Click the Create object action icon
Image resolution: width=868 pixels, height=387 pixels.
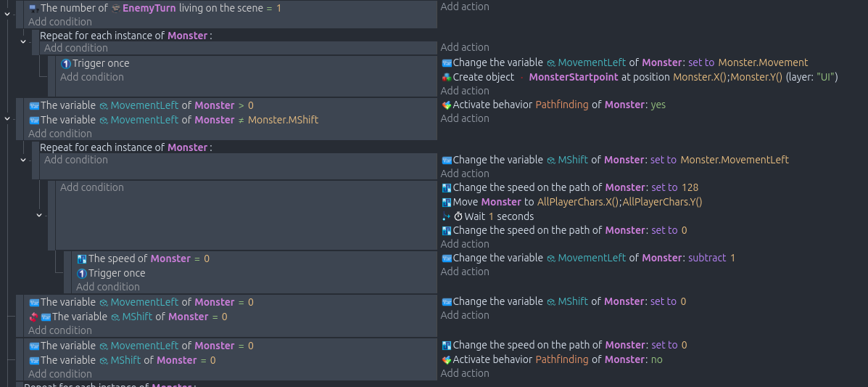(447, 77)
